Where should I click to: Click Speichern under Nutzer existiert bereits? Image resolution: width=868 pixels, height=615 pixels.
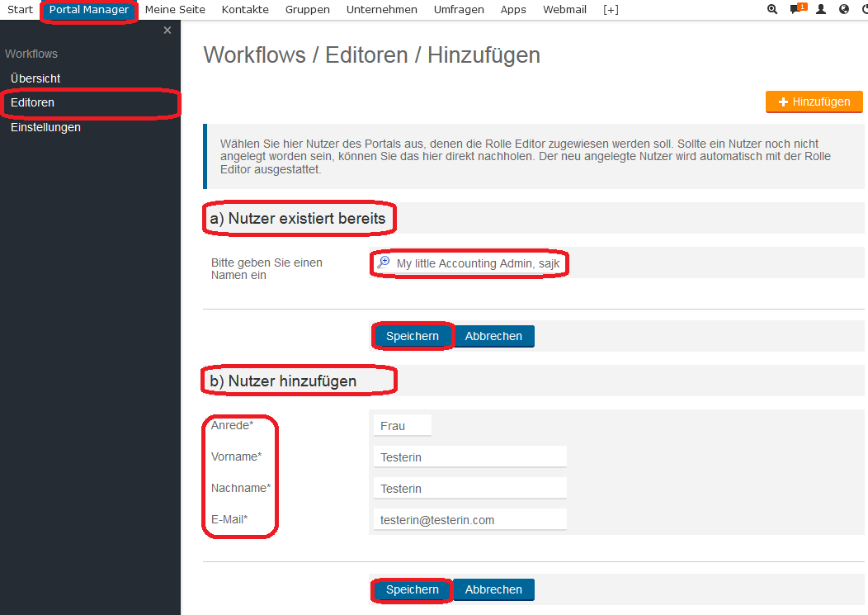click(x=413, y=336)
